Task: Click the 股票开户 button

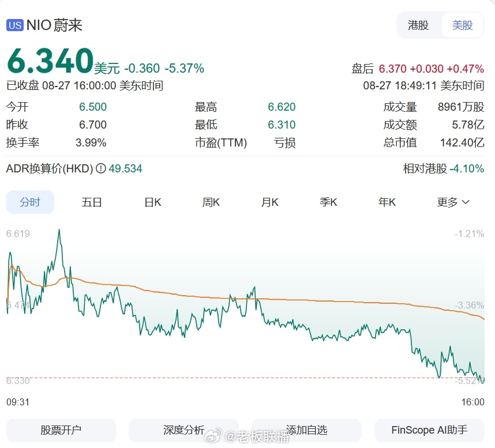Action: click(x=61, y=430)
